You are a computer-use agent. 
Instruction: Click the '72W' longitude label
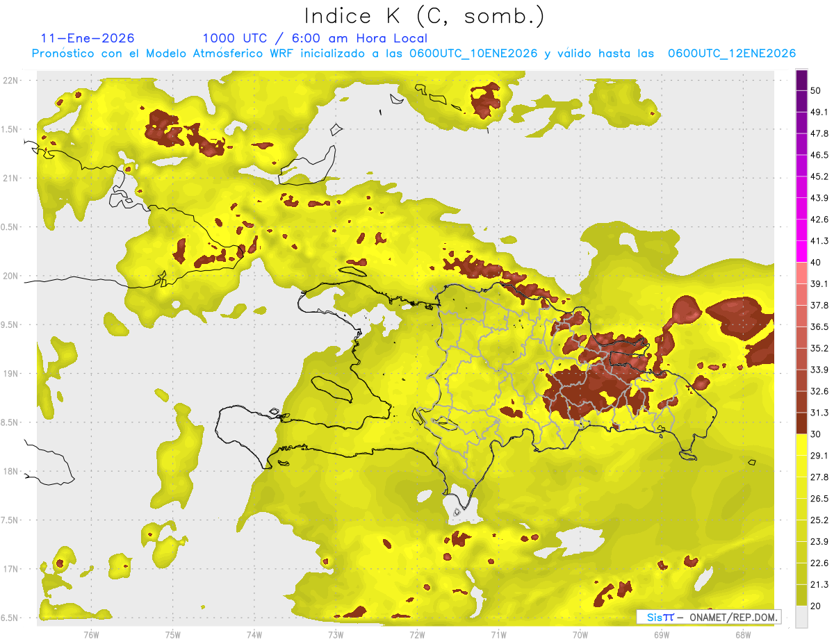pyautogui.click(x=417, y=634)
